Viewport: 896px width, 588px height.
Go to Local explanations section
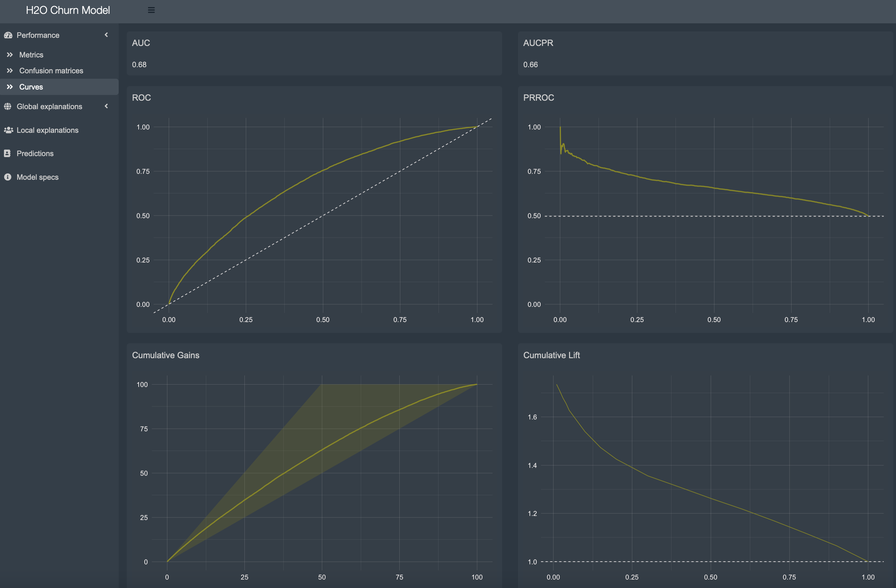47,130
